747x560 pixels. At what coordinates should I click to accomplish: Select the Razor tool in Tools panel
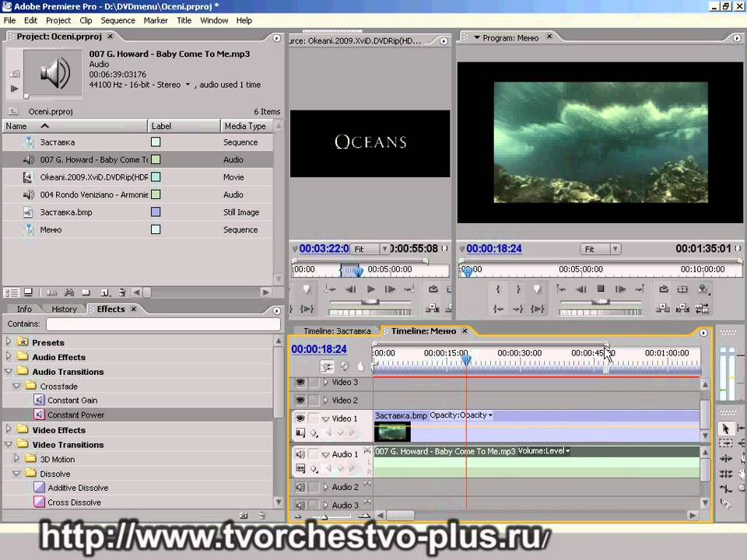[725, 503]
